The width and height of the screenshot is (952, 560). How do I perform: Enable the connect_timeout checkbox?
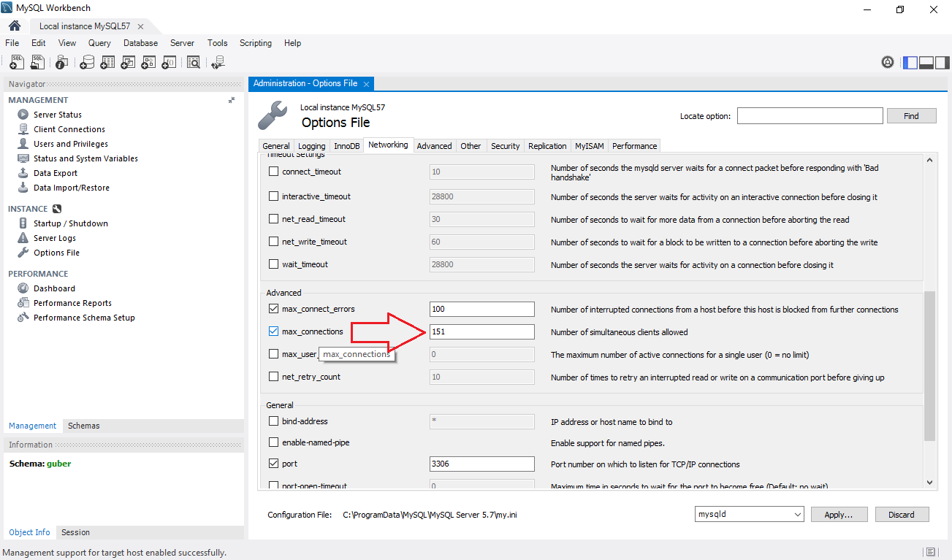point(274,172)
